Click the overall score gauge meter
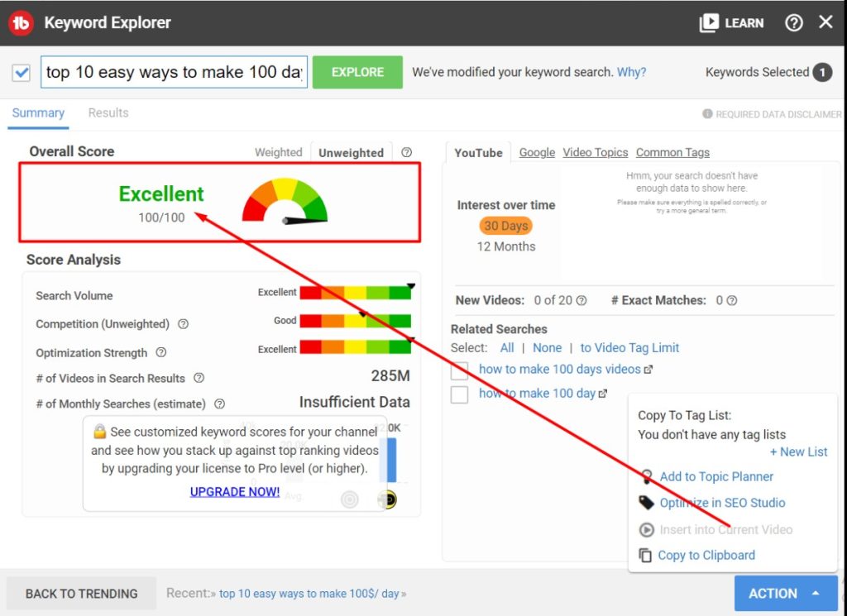The image size is (847, 616). click(x=285, y=201)
